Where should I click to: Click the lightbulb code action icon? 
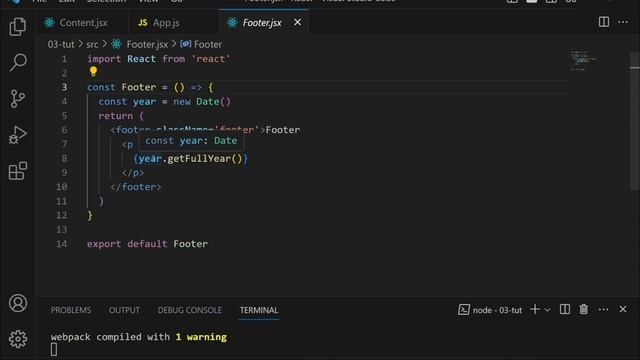click(x=93, y=72)
